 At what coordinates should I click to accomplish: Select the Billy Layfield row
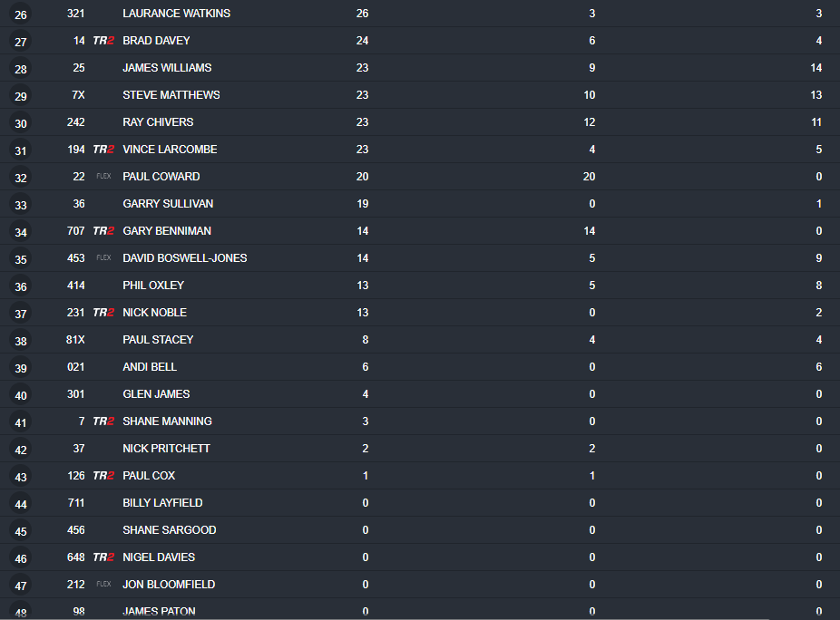click(420, 503)
